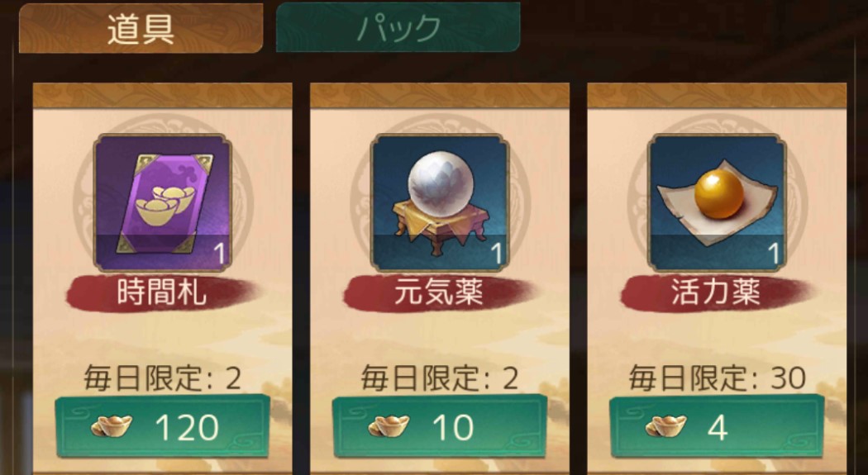Click 毎日限定: 2 under 時間札

click(x=163, y=378)
